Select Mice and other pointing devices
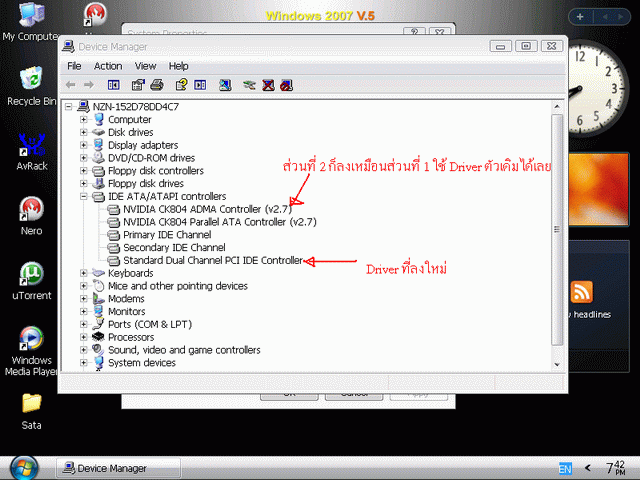Image resolution: width=640 pixels, height=480 pixels. pos(178,286)
